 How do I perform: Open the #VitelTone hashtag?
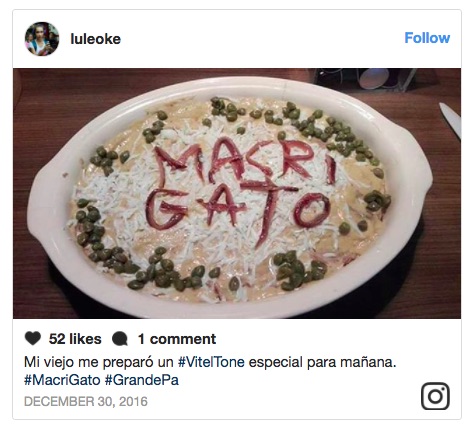(211, 362)
